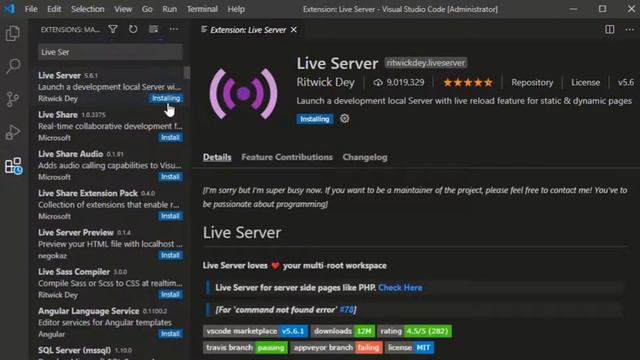Open the Check Here link
The image size is (640, 360).
coord(400,288)
